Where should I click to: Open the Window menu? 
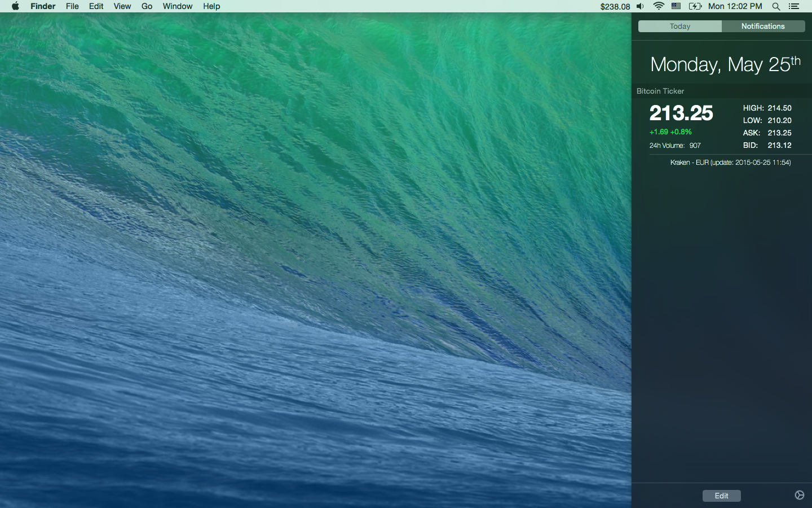tap(177, 6)
